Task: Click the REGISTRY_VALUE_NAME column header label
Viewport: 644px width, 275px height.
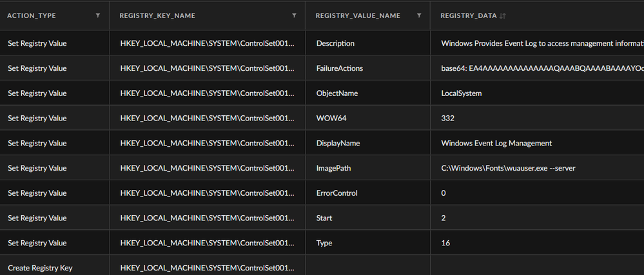Action: pos(358,15)
